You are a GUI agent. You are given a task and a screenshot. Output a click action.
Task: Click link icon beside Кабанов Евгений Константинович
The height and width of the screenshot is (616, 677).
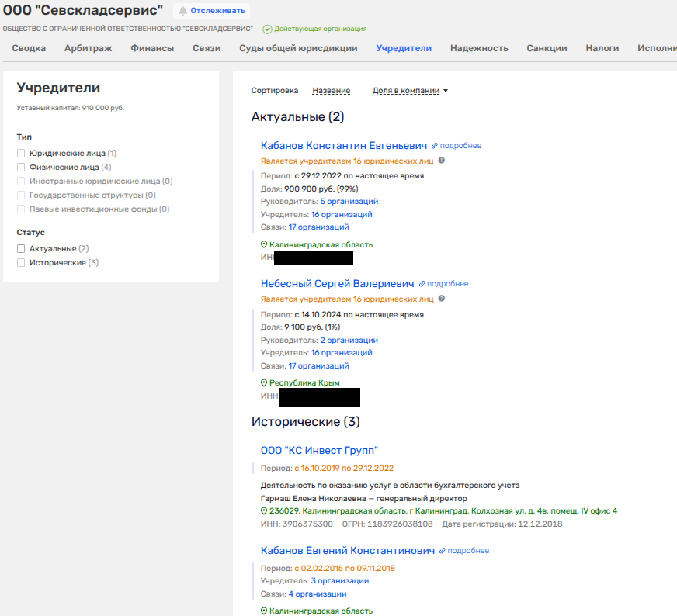tap(443, 551)
